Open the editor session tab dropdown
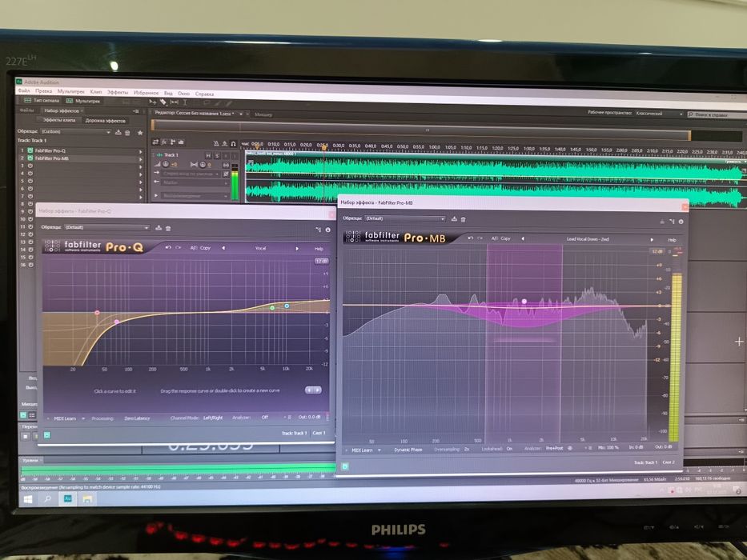Screen dimensions: 747x560 (240, 114)
